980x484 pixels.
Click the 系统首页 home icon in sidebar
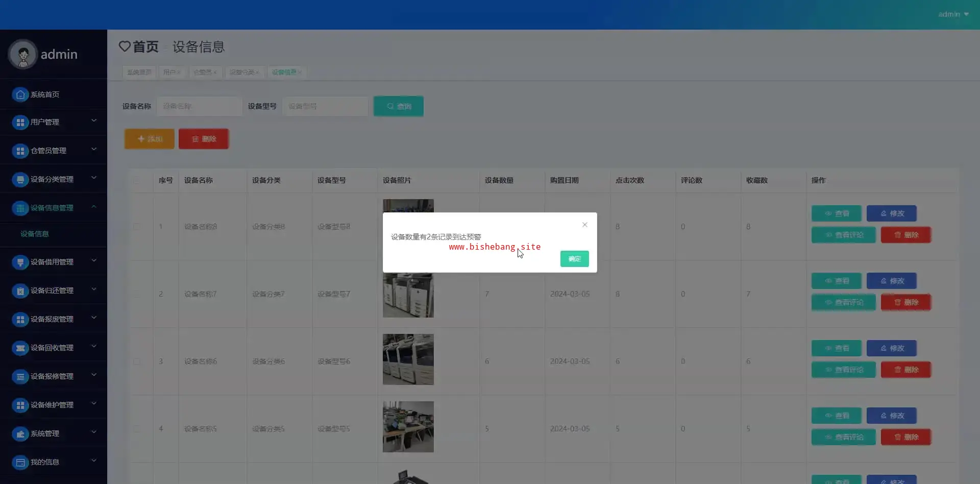20,94
